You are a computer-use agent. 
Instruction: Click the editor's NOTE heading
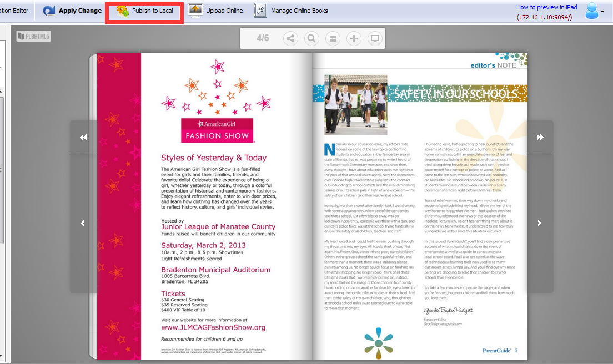(494, 65)
